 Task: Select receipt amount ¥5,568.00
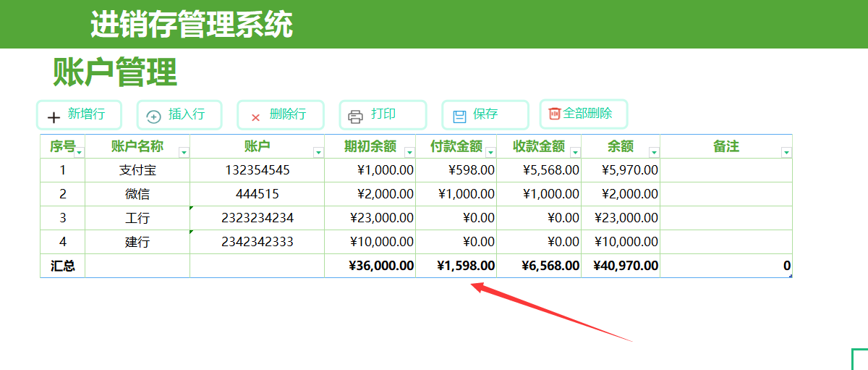coord(539,170)
